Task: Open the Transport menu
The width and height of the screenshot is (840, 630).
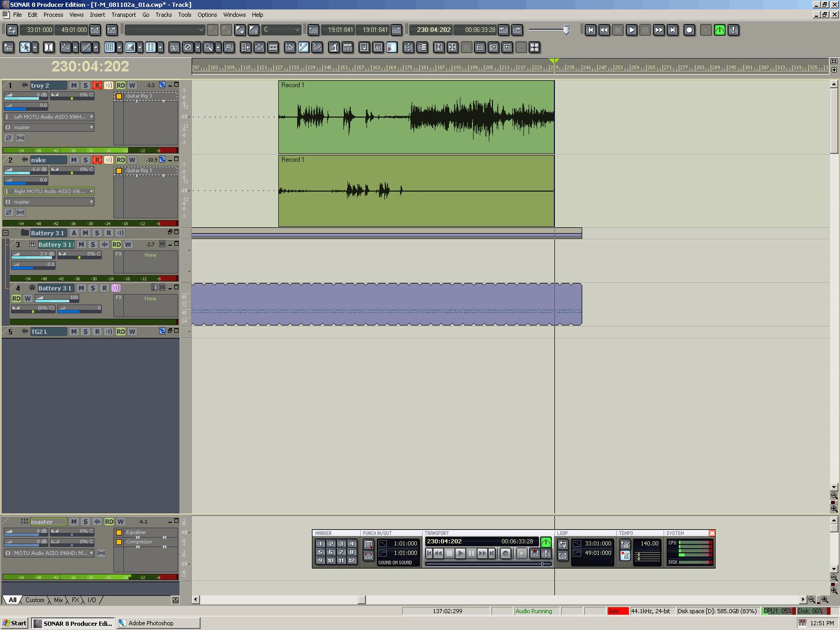Action: tap(123, 15)
